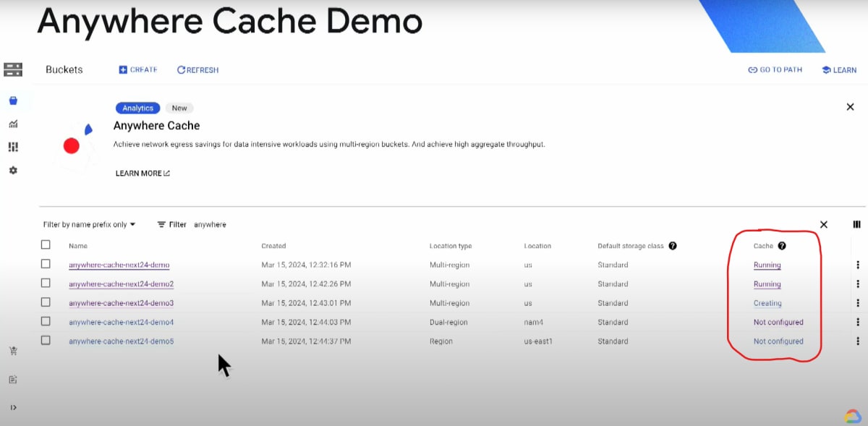
Task: Open bucket anywhere-cache-next24-demo2
Action: coord(121,284)
